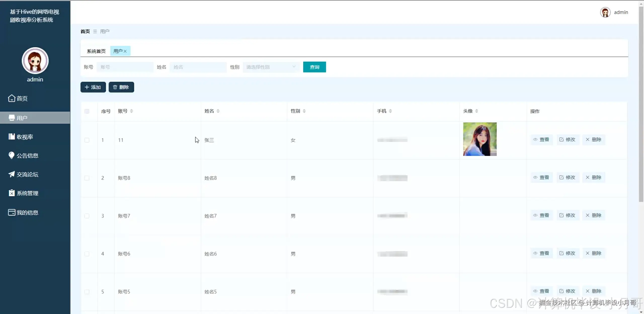644x314 pixels.
Task: Select checkbox for 账号6 row
Action: [x=87, y=254]
